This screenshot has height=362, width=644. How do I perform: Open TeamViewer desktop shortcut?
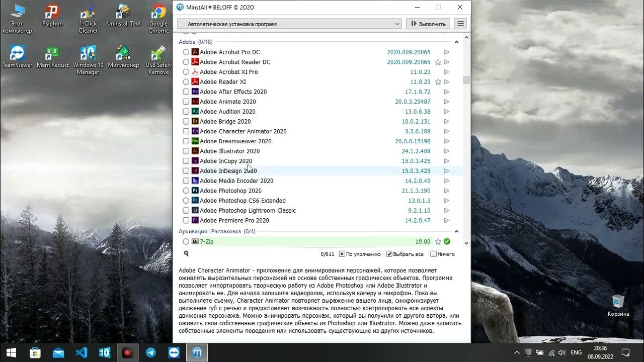(x=17, y=57)
